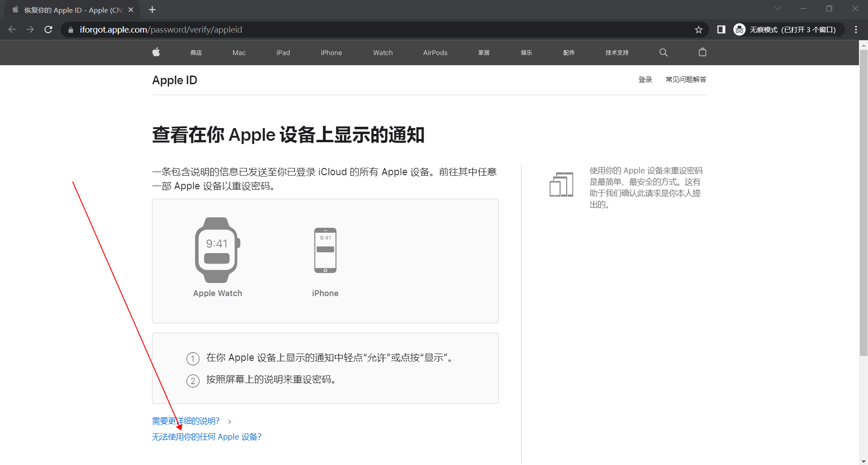Open the Chrome three-dot menu

pos(856,29)
